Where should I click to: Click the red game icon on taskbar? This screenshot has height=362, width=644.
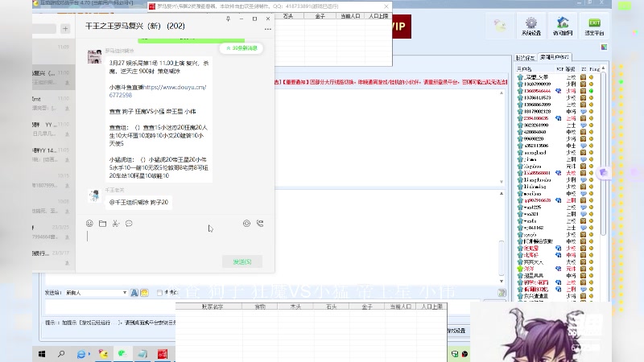point(163,354)
